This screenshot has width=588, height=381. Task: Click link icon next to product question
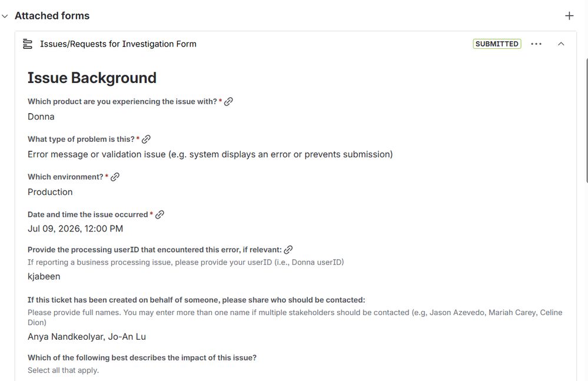point(228,102)
